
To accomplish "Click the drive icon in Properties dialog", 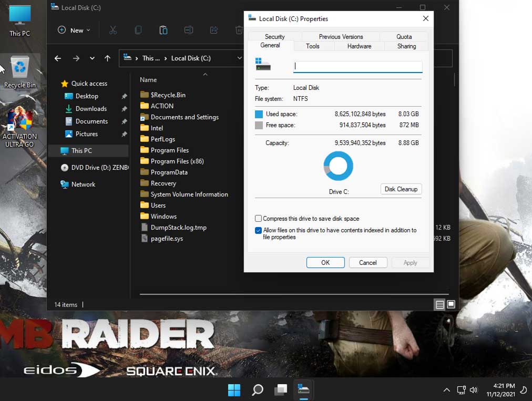I will tap(263, 65).
